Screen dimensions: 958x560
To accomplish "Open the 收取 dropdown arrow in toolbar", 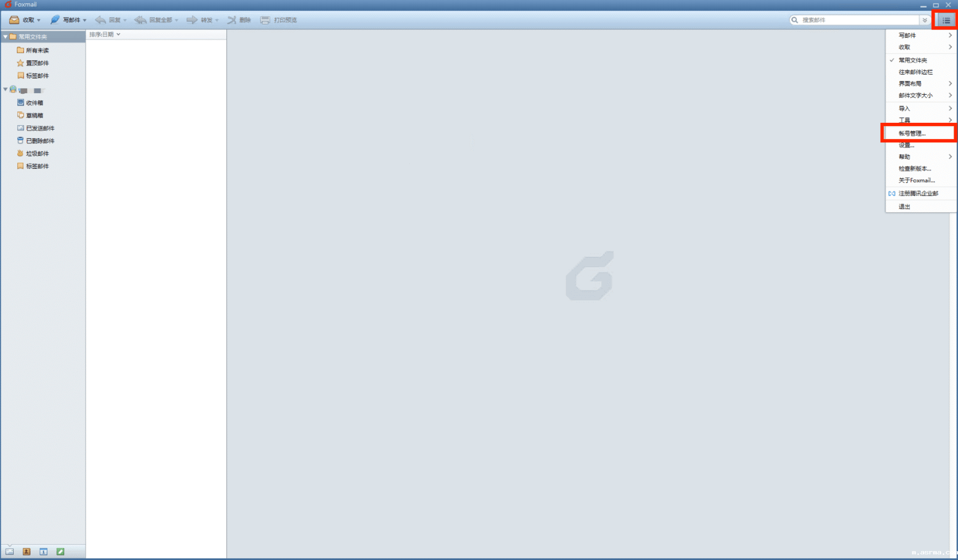I will coord(39,20).
